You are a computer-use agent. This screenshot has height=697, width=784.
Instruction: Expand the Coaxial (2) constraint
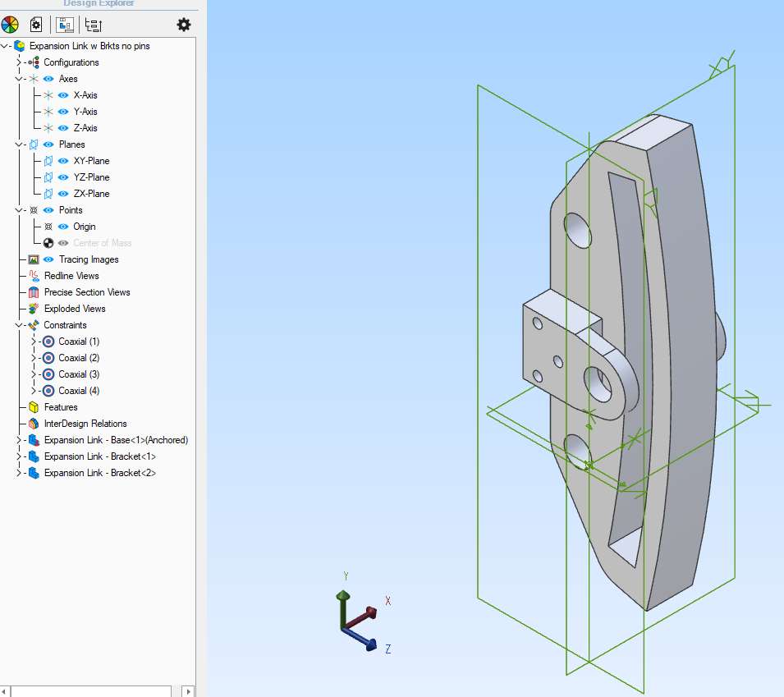(x=34, y=358)
